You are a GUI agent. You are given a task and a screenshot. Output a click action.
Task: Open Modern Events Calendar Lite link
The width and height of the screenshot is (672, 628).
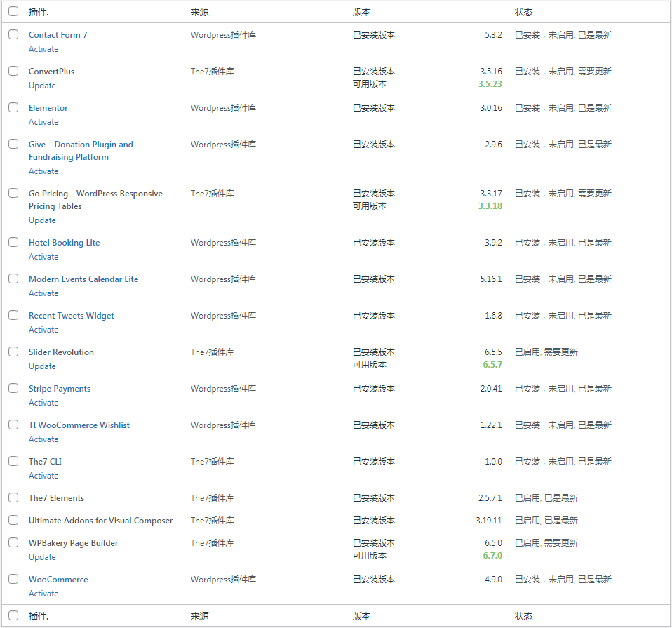coord(83,279)
